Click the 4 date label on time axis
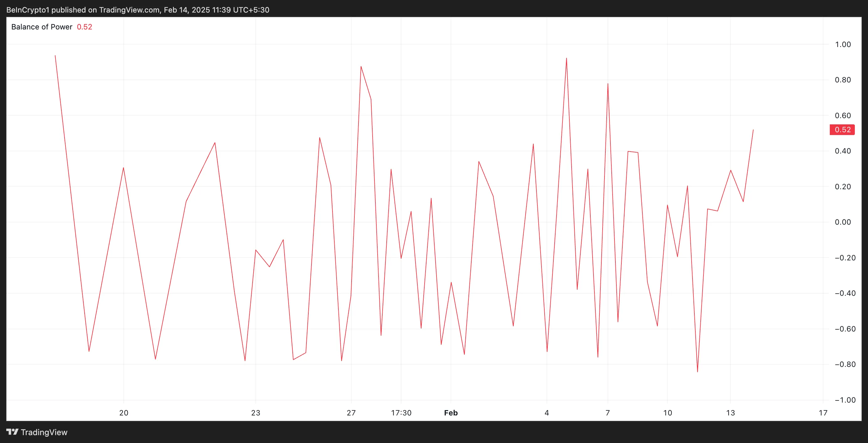The image size is (868, 443). pos(546,413)
